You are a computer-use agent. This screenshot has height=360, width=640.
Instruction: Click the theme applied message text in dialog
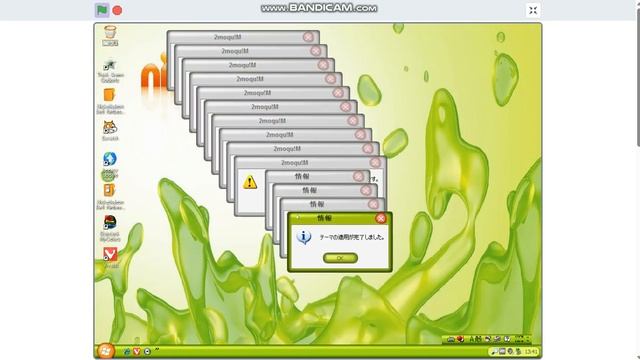click(352, 237)
